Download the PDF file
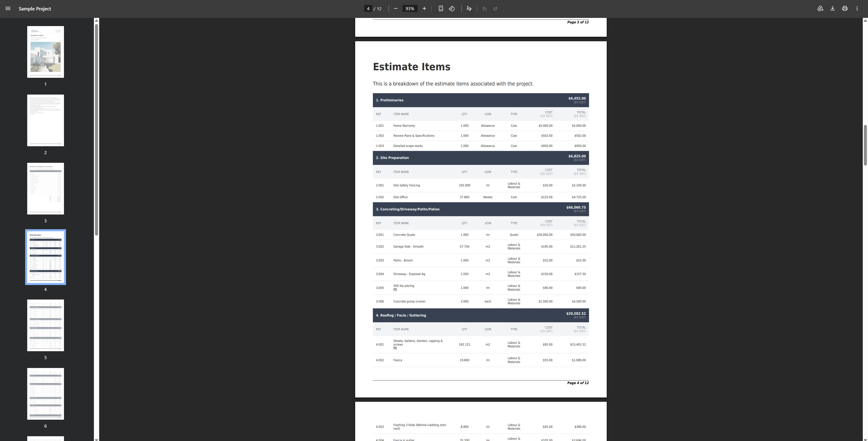Image resolution: width=868 pixels, height=441 pixels. (832, 8)
